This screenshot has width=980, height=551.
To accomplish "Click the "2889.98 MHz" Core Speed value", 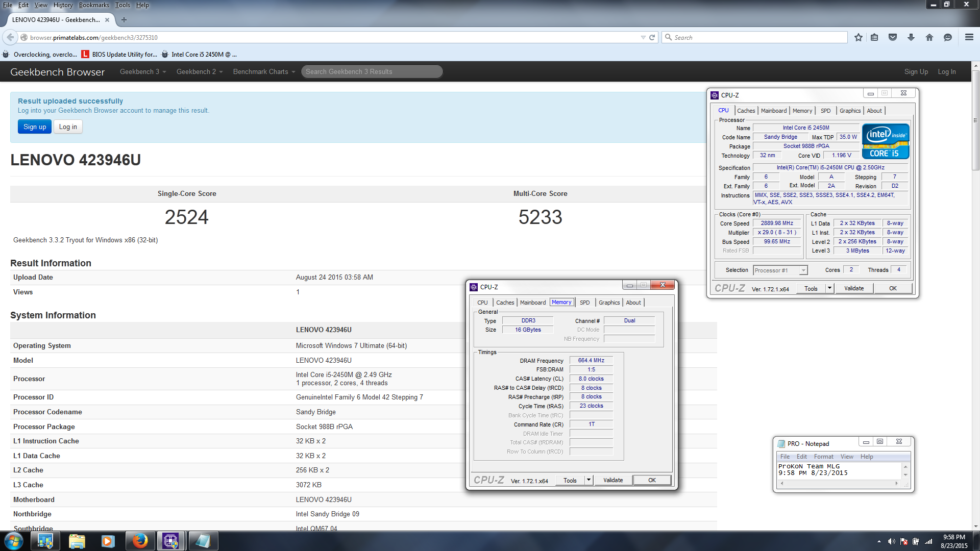I will point(777,223).
